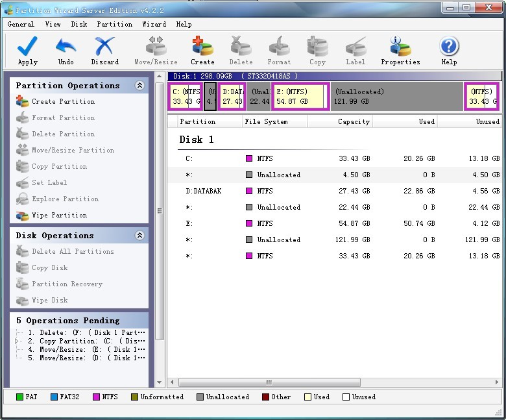Click the Format toolbar icon
506x420 pixels.
(x=279, y=46)
